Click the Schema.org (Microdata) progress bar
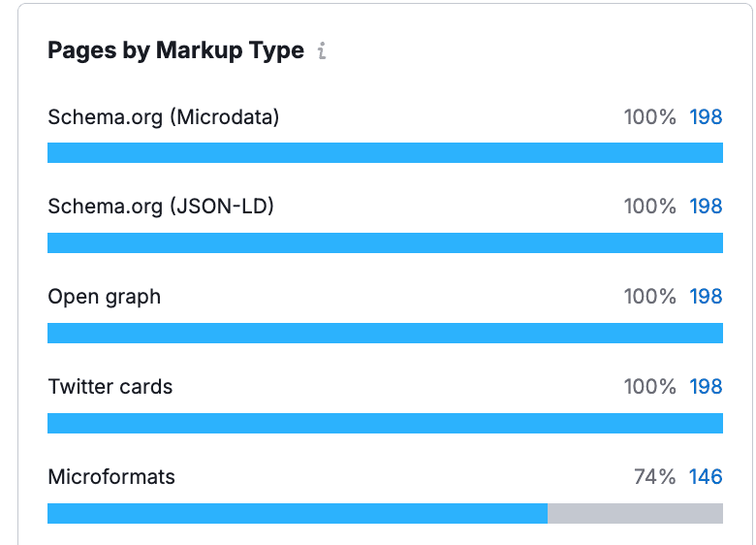 pos(385,152)
